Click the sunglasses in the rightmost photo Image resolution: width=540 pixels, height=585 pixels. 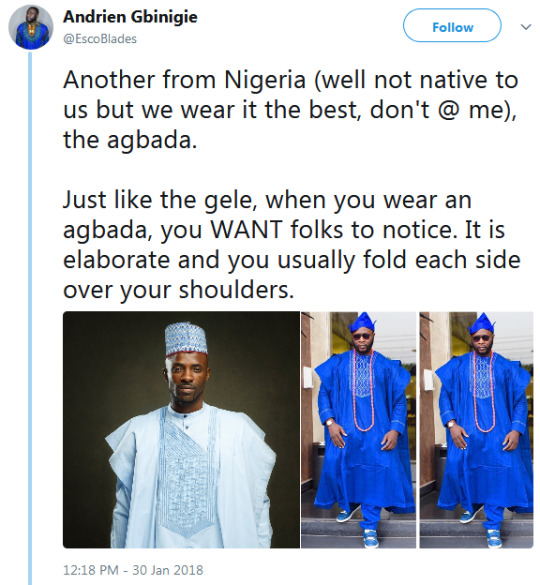pos(481,338)
